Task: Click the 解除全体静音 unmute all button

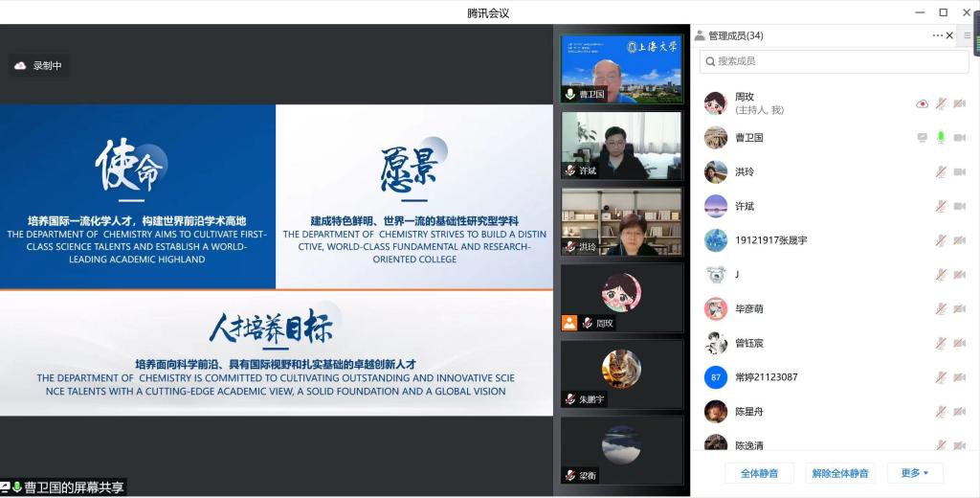Action: (839, 473)
